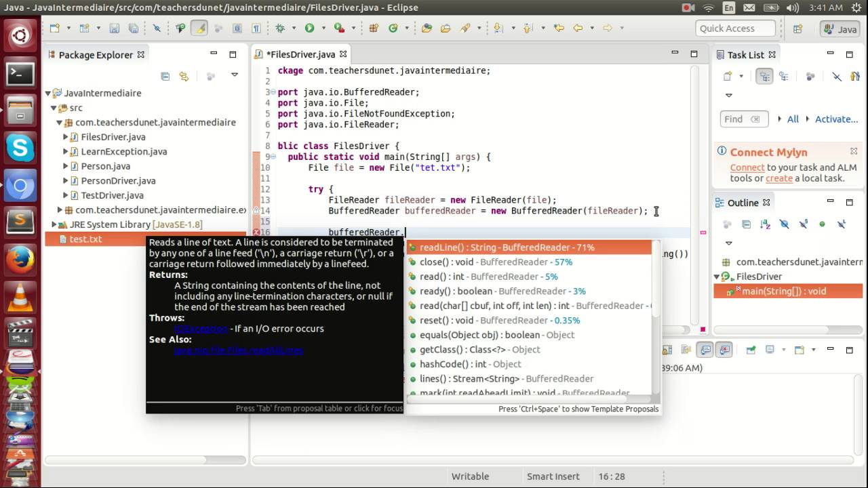The width and height of the screenshot is (868, 488).
Task: Choose close() : void proposal
Action: point(529,262)
